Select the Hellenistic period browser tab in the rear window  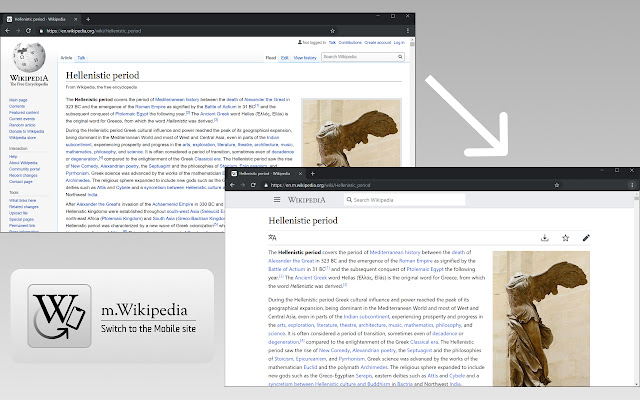(41, 19)
